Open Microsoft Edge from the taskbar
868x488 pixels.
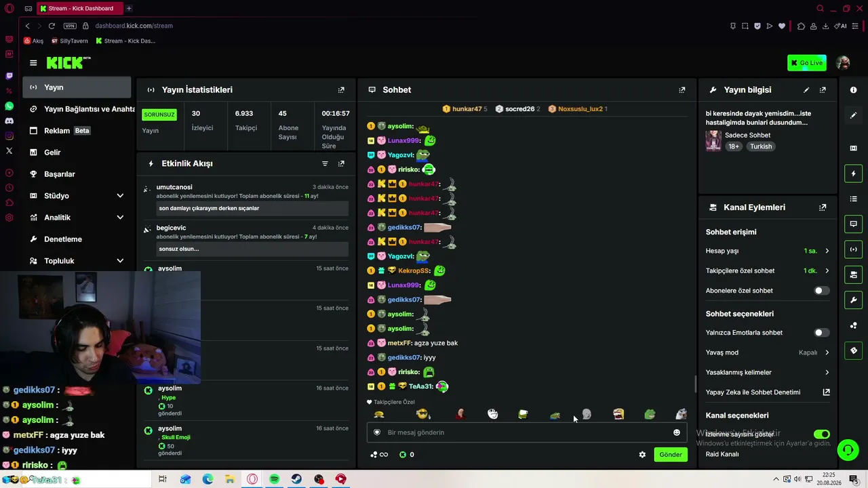(x=208, y=479)
